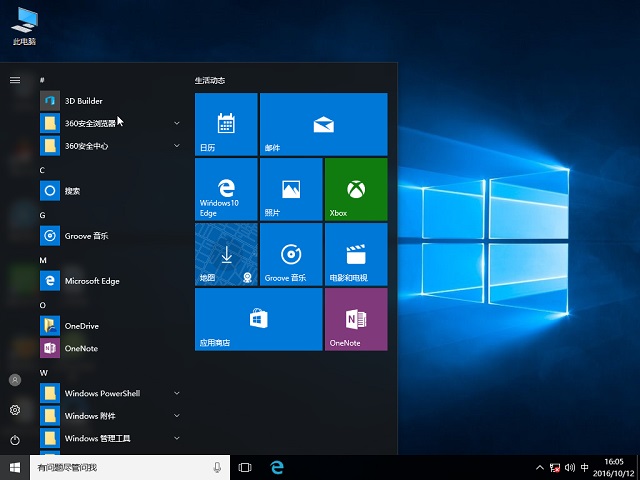Open the 邮件 mail tile
640x480 pixels.
[x=323, y=124]
